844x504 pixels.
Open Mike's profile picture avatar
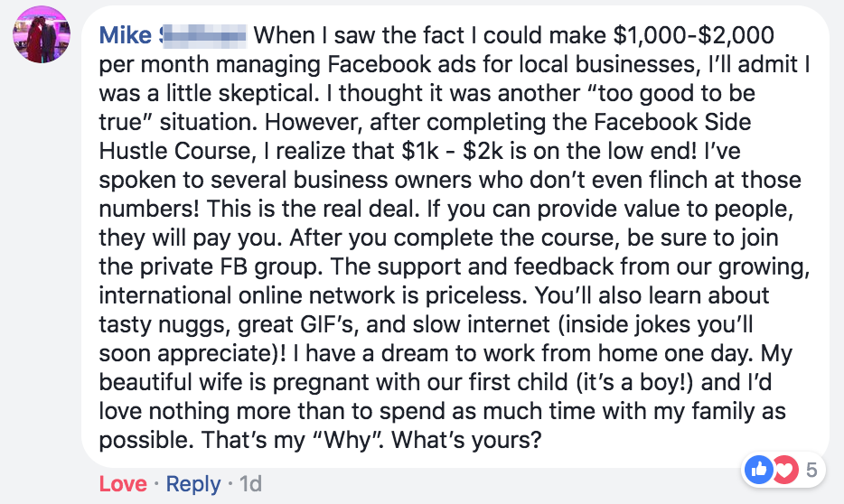[x=42, y=34]
